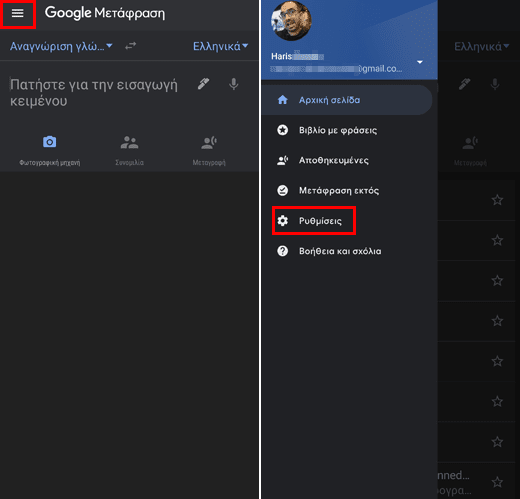Open Ρυθμίσεις settings
This screenshot has width=520, height=499.
(x=314, y=221)
